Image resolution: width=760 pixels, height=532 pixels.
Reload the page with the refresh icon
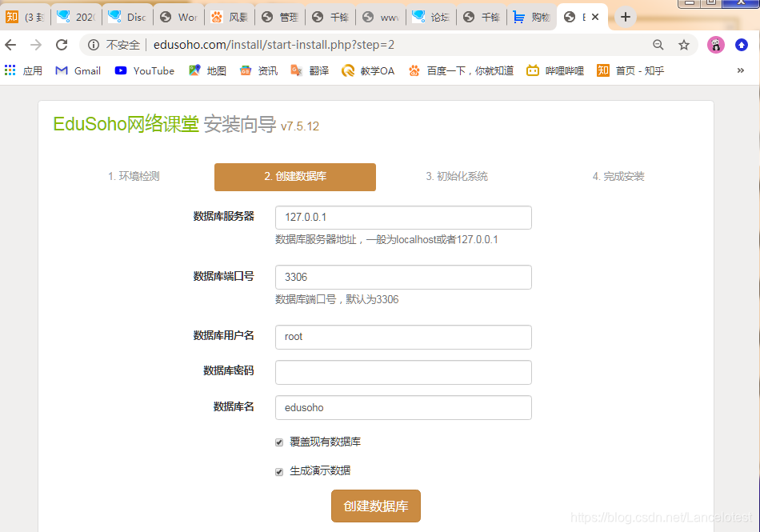(x=62, y=45)
